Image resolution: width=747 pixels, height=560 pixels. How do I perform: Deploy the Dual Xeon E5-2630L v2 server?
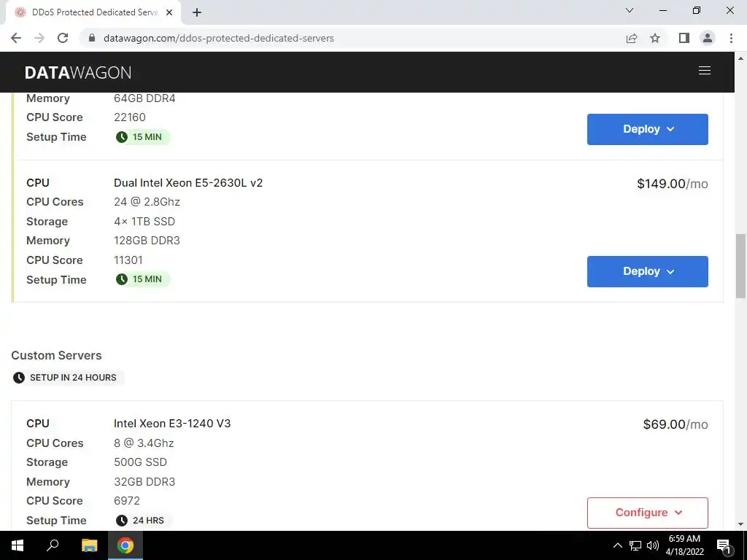648,271
